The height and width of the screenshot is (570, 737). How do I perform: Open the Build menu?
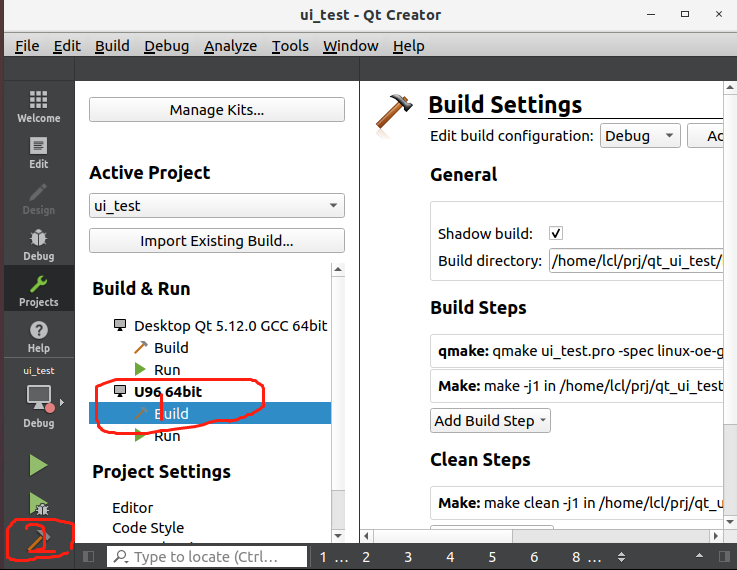(112, 46)
